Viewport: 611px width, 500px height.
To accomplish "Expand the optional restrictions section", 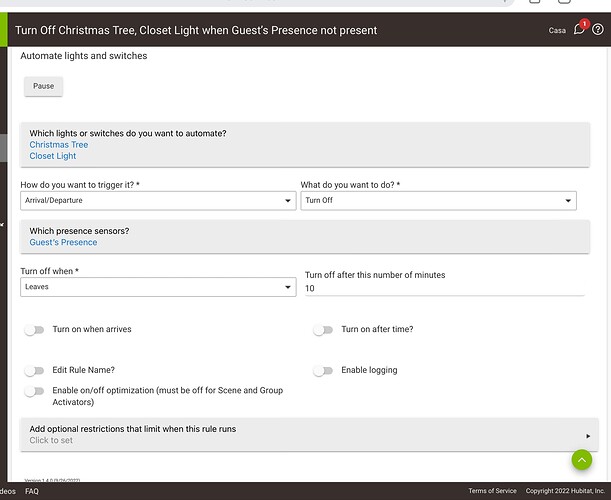I will [x=304, y=434].
